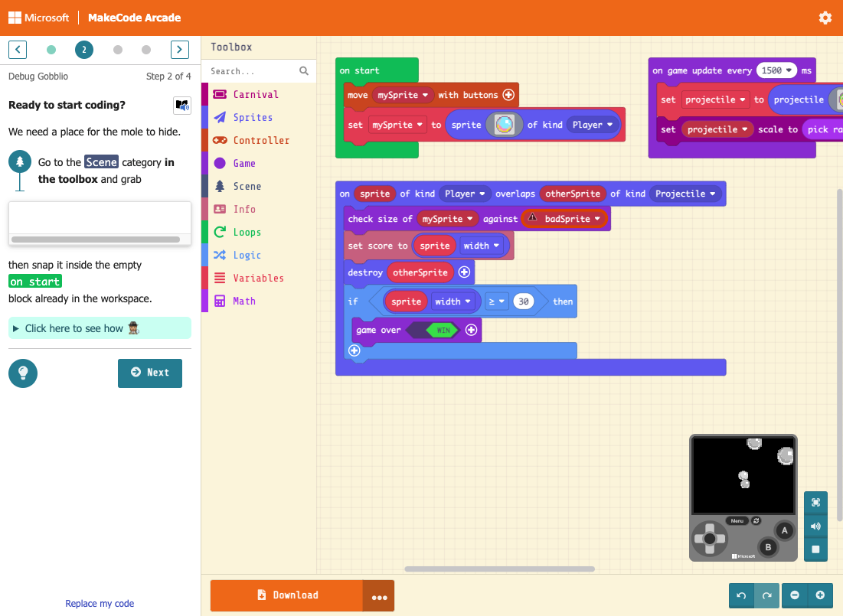843x616 pixels.
Task: Click the workspace horizontal scrollbar
Action: click(499, 569)
